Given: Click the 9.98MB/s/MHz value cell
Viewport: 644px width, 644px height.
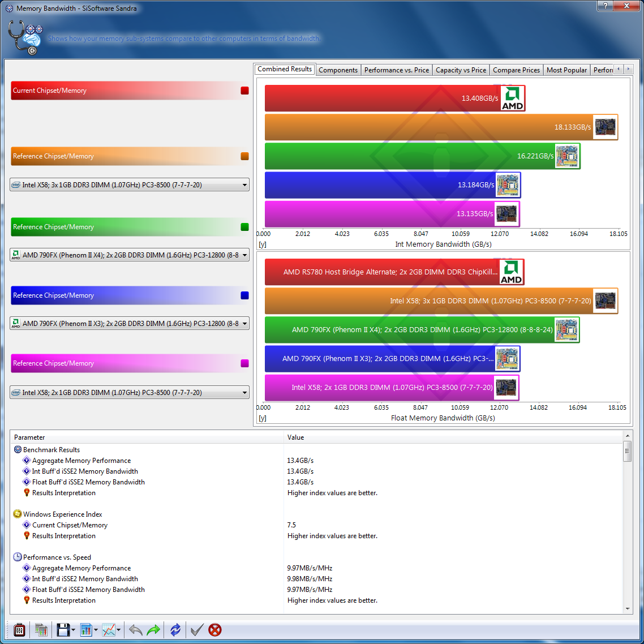Looking at the screenshot, I should tap(310, 579).
